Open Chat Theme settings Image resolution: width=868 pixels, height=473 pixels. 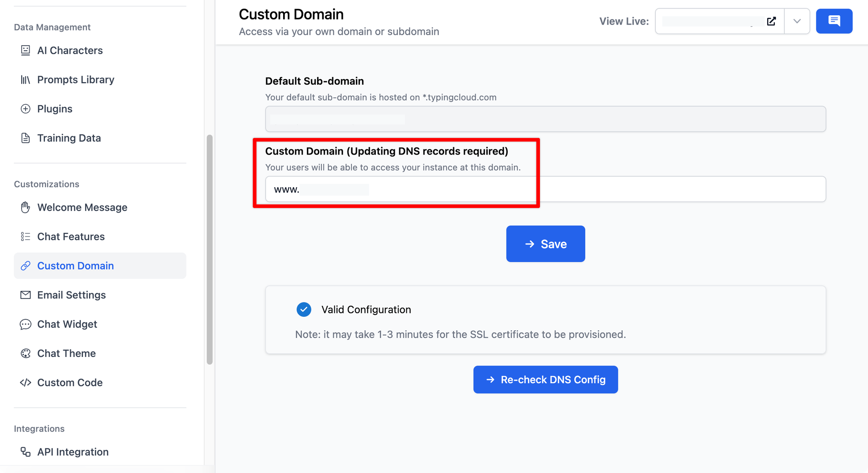coord(100,353)
